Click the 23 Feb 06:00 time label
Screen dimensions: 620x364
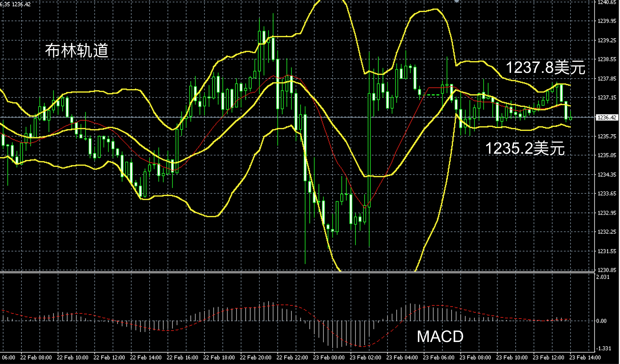[x=439, y=357]
